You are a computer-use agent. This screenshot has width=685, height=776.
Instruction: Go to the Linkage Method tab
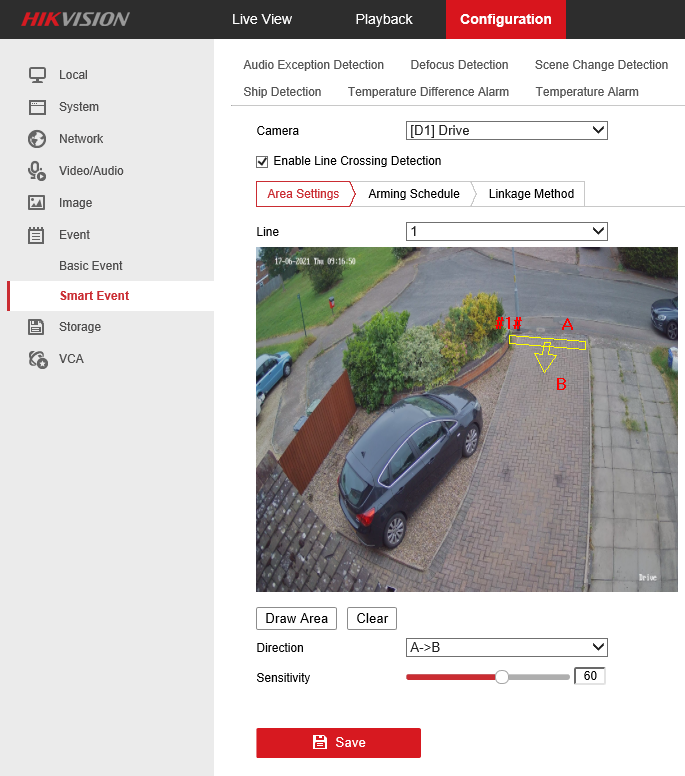click(531, 194)
